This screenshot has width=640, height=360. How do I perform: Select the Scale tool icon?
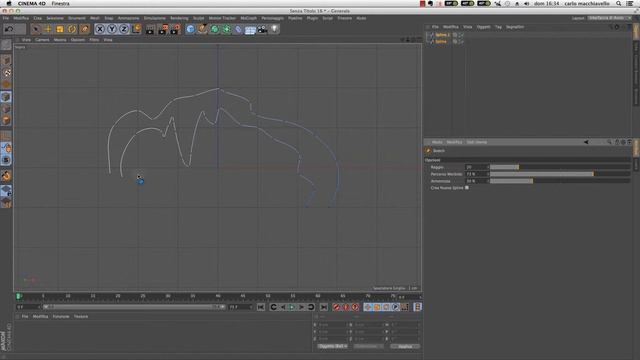point(60,29)
